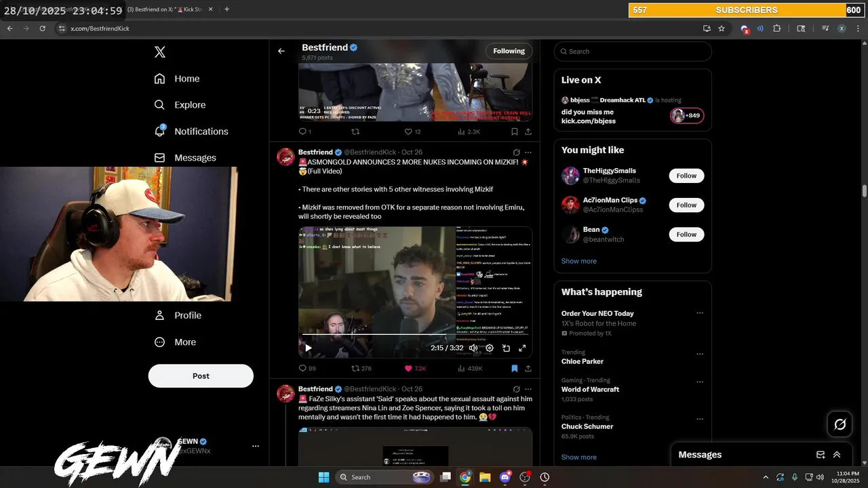This screenshot has width=868, height=488.
Task: Reply to Asmongold post with 99 comments
Action: [x=307, y=369]
